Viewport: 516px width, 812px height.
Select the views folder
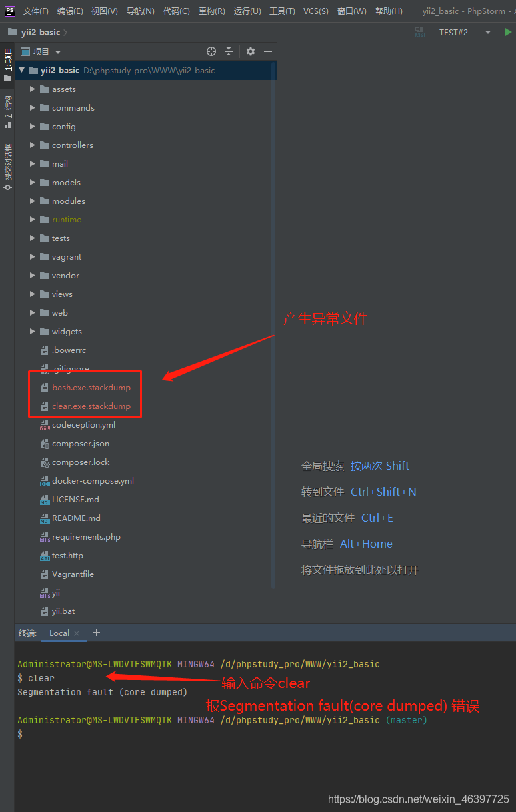(x=62, y=294)
